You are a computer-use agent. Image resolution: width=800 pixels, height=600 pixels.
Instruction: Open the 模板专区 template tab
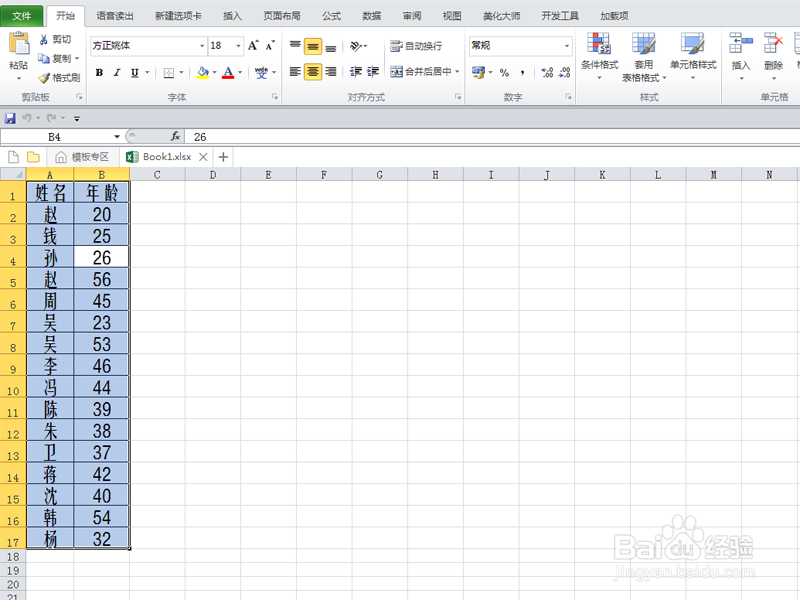(x=82, y=157)
